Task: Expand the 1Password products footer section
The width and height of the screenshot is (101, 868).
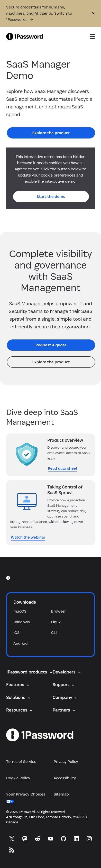Action: pos(29,672)
